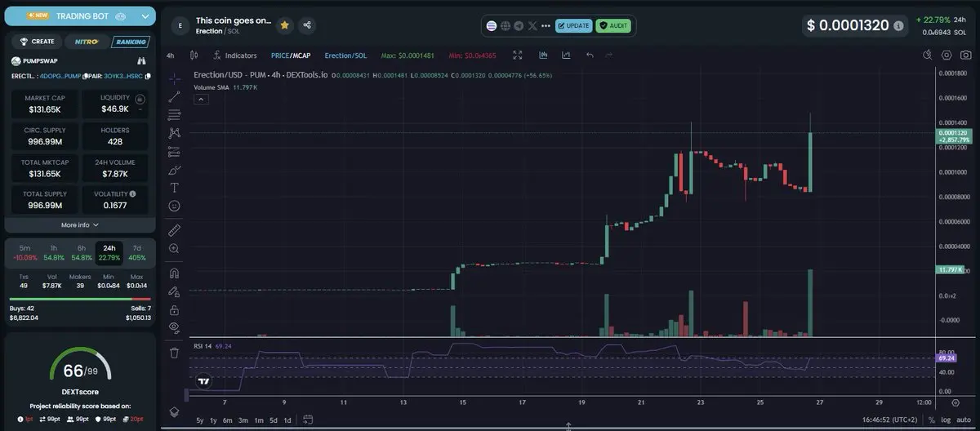980x431 pixels.
Task: Switch stats to the 5m timeframe
Action: pos(24,252)
